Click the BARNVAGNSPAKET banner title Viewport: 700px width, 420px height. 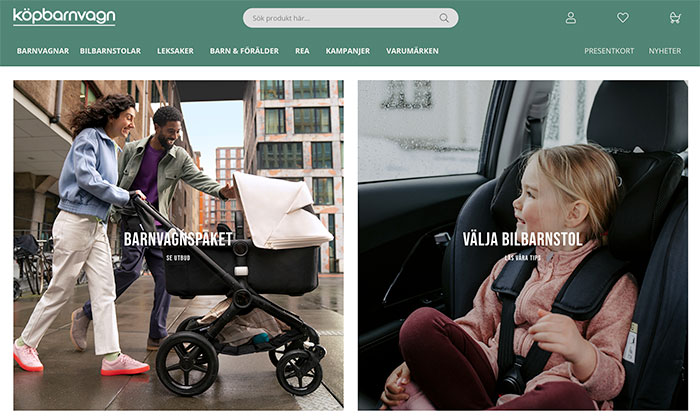point(178,239)
